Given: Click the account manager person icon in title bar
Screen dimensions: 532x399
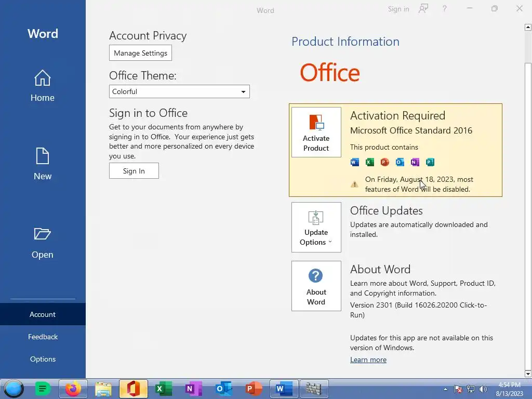Looking at the screenshot, I should point(423,9).
